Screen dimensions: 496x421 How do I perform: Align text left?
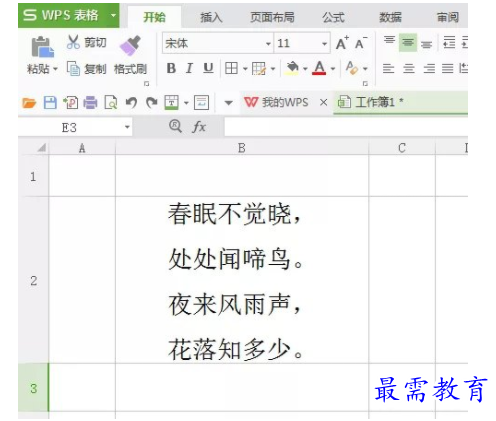pos(388,69)
